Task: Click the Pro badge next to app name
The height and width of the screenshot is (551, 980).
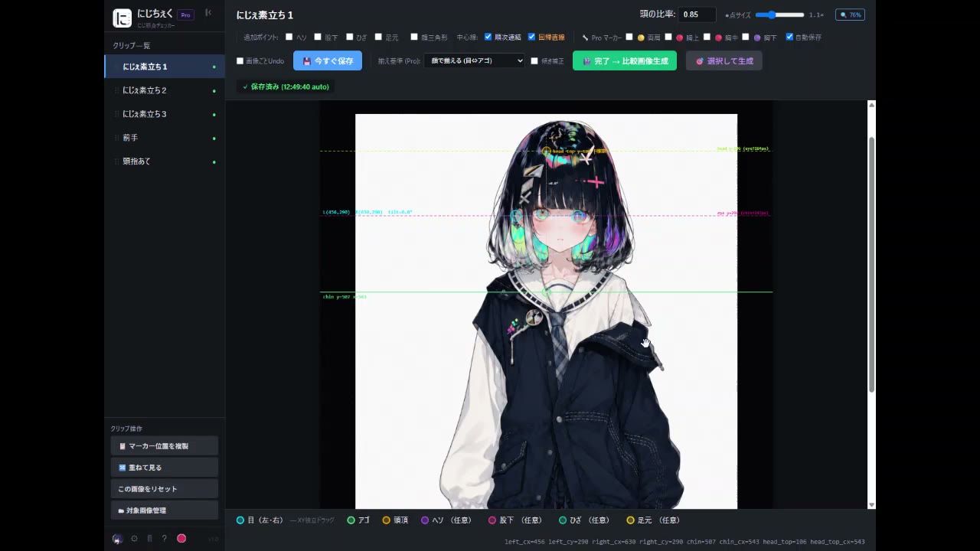Action: (x=185, y=15)
